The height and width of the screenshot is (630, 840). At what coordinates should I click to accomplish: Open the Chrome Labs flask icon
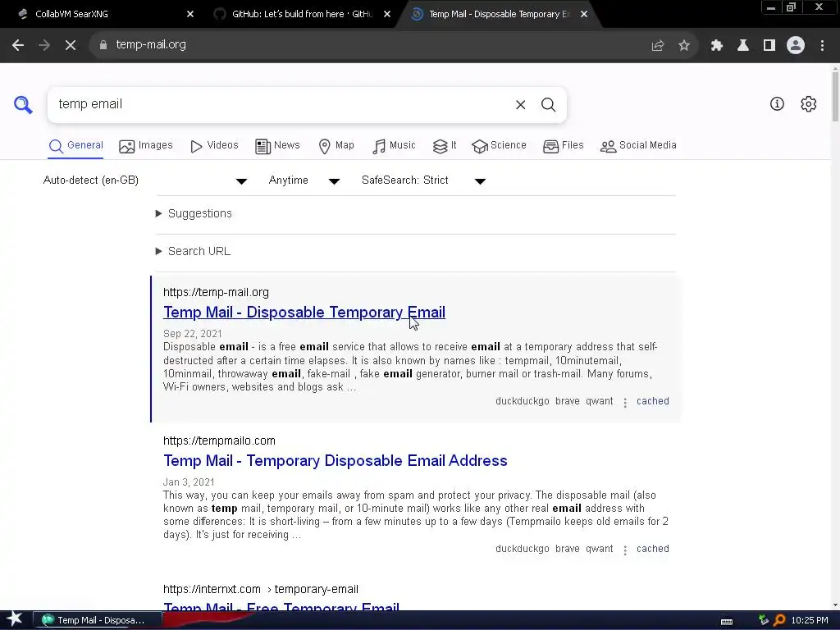[743, 46]
